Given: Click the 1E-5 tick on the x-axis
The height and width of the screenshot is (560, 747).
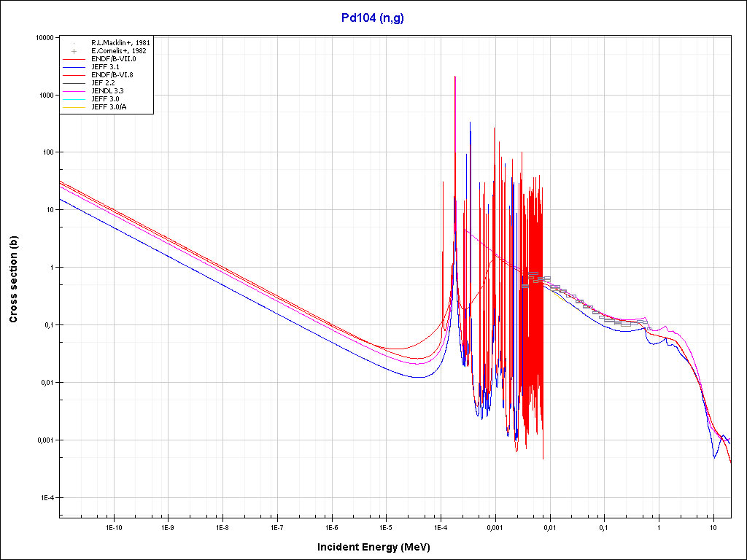Looking at the screenshot, I should (x=386, y=526).
